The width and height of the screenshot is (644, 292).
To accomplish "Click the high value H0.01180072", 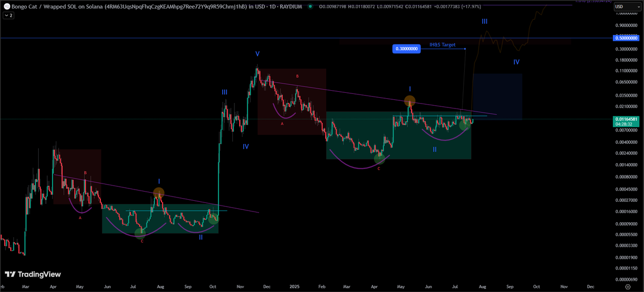I will 362,6.
